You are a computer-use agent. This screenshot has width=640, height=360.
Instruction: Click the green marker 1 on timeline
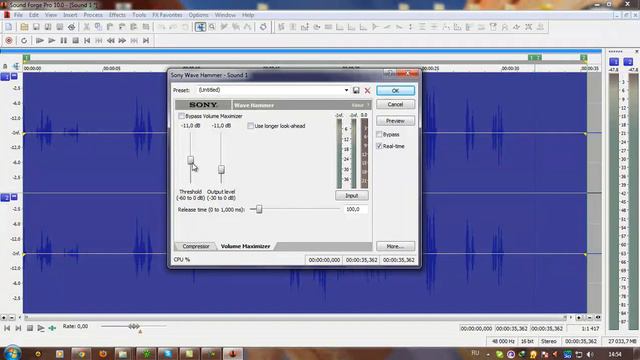tap(27, 58)
